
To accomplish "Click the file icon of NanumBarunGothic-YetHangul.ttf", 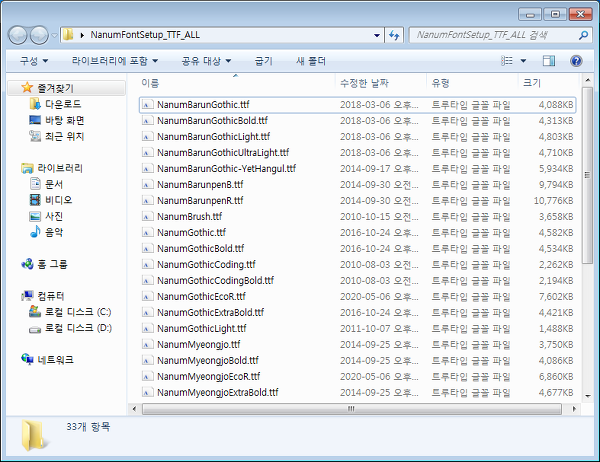I will [x=148, y=168].
